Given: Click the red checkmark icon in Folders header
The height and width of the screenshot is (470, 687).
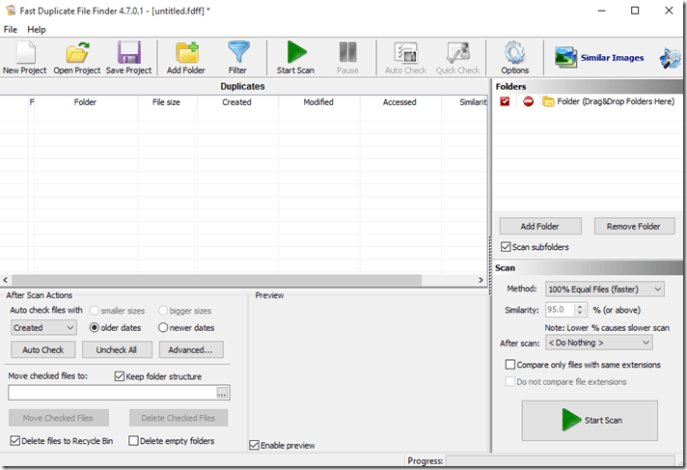Looking at the screenshot, I should click(x=505, y=102).
